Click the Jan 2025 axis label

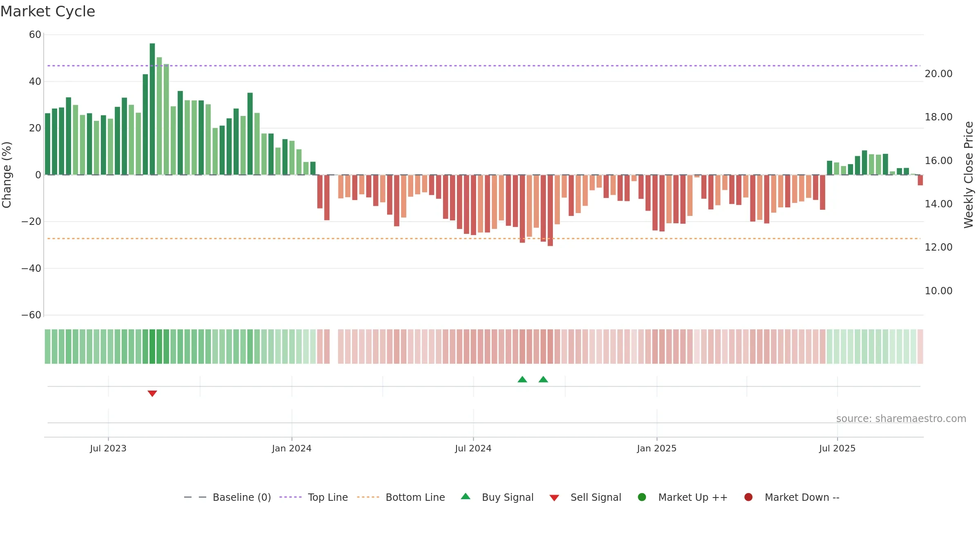[657, 448]
